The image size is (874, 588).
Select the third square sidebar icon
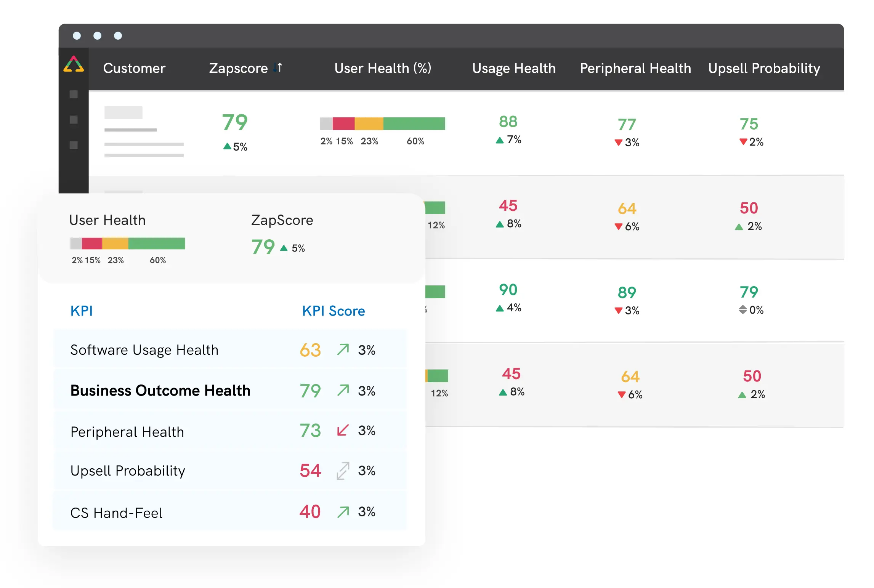tap(74, 145)
